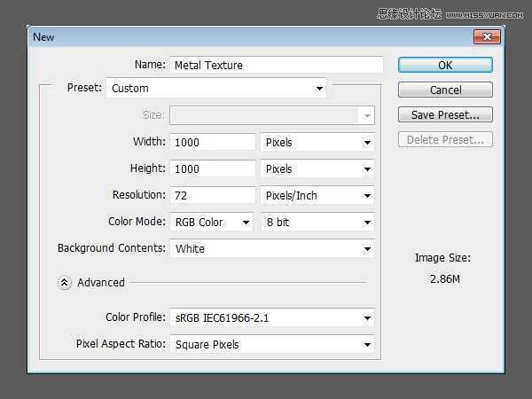Close the New dialog with X

coord(487,36)
